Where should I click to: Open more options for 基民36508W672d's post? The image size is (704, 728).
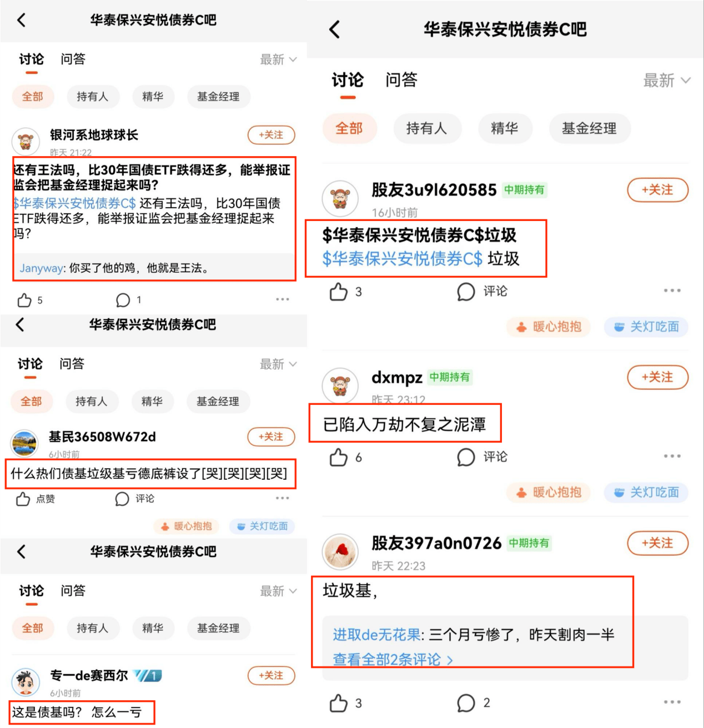283,498
